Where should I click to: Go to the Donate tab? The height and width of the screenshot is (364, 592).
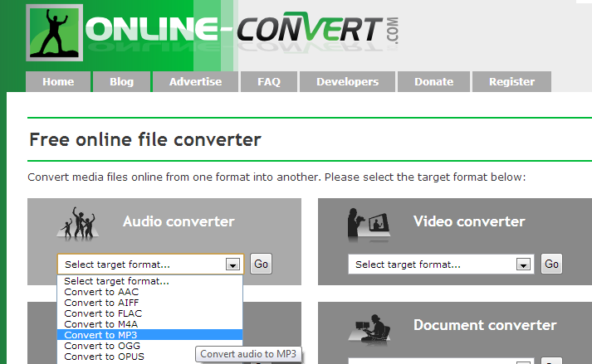pyautogui.click(x=433, y=81)
